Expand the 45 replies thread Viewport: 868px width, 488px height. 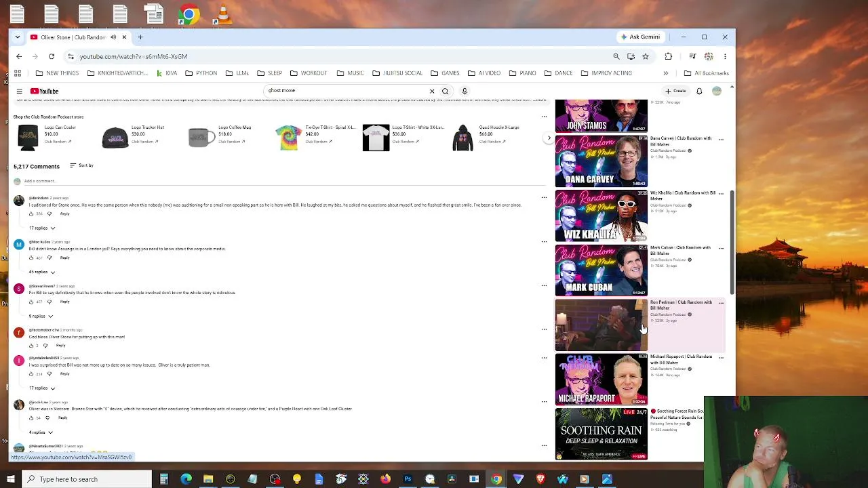pos(42,272)
